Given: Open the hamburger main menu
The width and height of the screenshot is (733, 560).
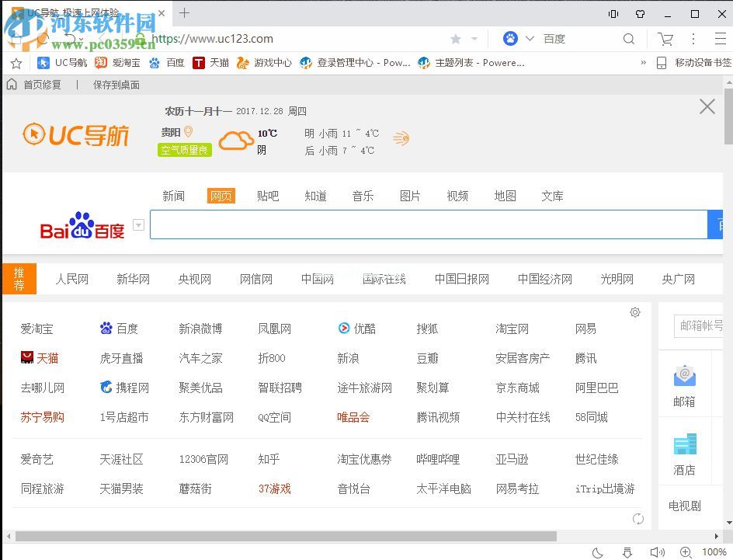Looking at the screenshot, I should 721,38.
